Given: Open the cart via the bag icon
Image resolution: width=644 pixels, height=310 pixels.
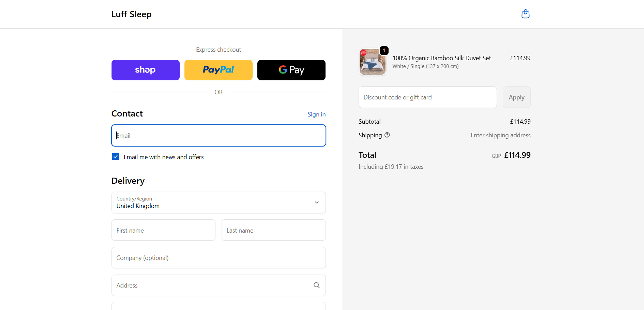Looking at the screenshot, I should point(525,14).
